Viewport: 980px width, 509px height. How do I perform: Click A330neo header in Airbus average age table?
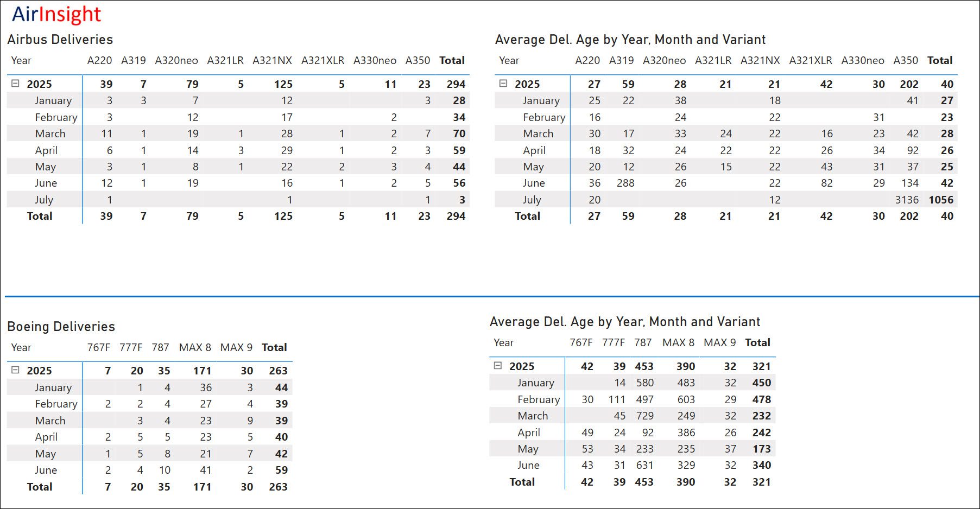(x=862, y=60)
